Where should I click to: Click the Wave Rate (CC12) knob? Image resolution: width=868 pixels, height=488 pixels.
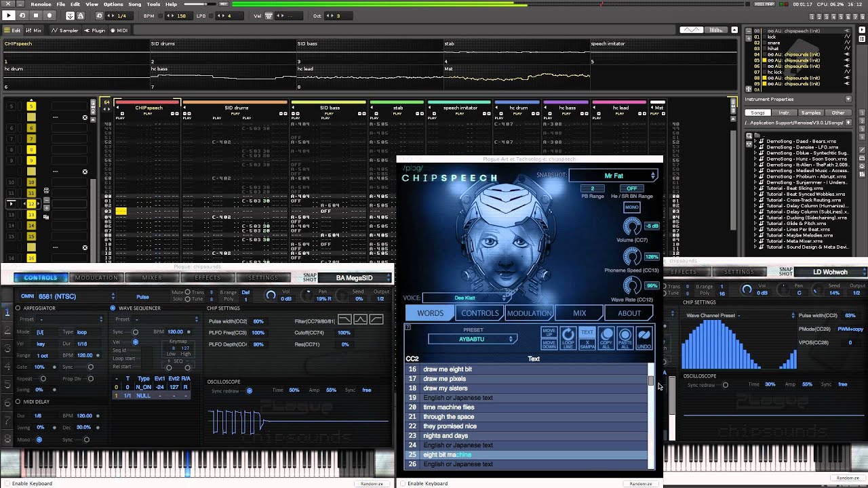pos(631,287)
